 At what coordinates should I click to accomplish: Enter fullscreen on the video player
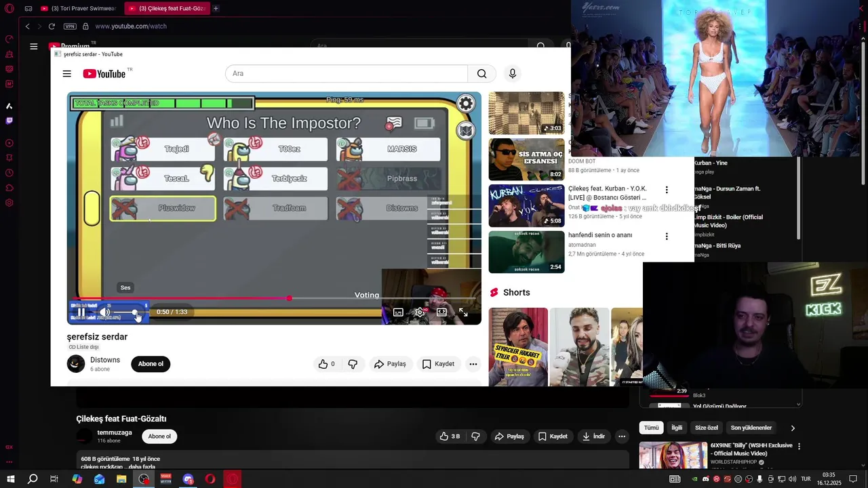tap(463, 312)
